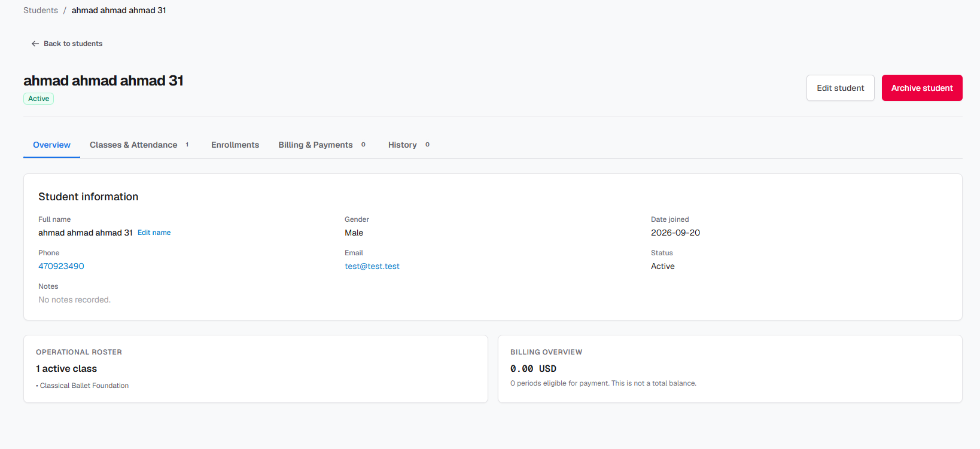Click the Operational Roster heading
This screenshot has height=449, width=980.
79,352
